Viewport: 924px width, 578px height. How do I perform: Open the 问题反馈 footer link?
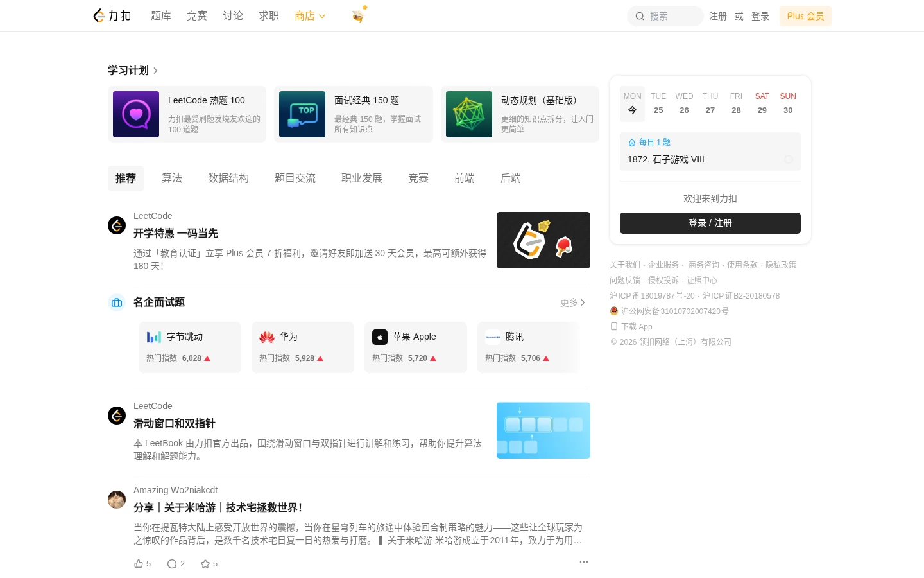click(625, 280)
